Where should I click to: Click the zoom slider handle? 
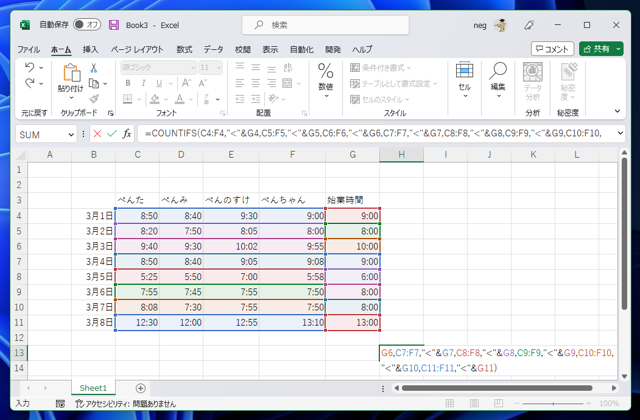pos(553,404)
